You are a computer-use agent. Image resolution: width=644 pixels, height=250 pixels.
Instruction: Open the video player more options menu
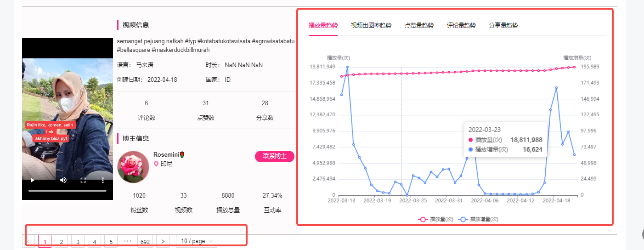pos(103,180)
